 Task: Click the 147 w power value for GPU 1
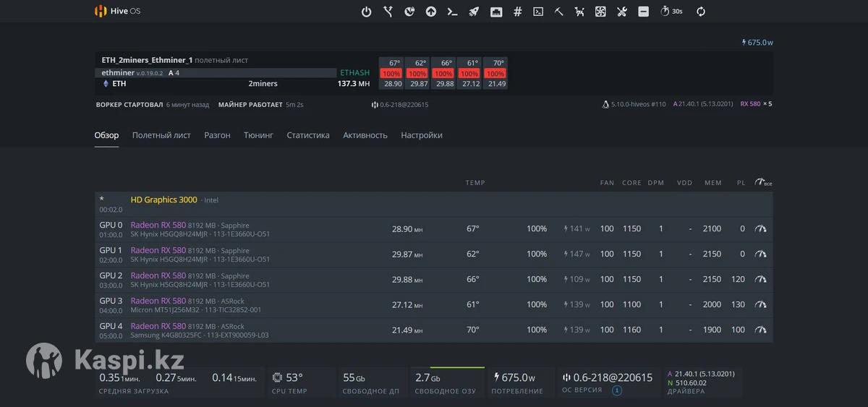(576, 254)
